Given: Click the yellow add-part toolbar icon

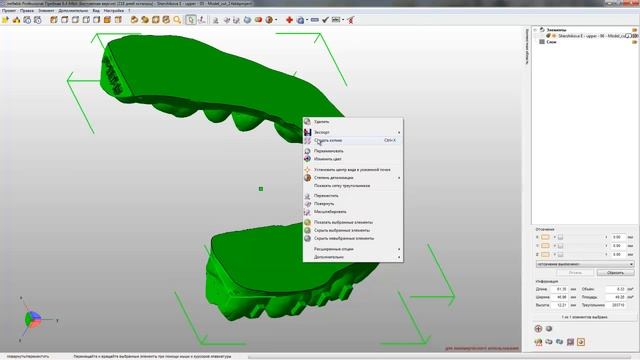Looking at the screenshot, I should pyautogui.click(x=16, y=20).
